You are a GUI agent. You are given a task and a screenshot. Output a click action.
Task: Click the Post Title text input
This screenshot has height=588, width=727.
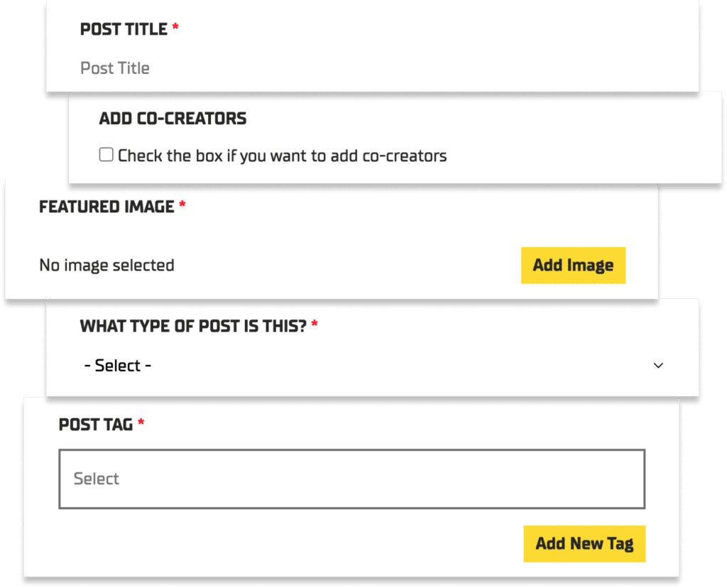pos(369,69)
